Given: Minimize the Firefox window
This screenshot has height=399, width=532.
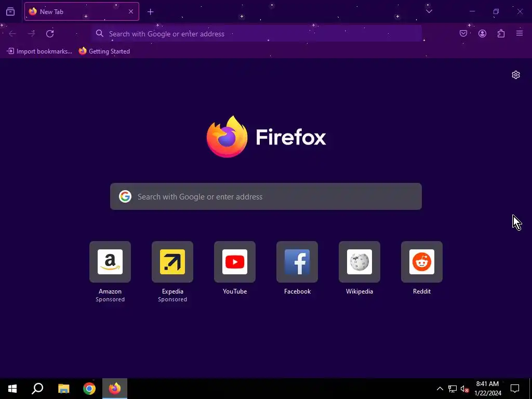Looking at the screenshot, I should tap(472, 11).
